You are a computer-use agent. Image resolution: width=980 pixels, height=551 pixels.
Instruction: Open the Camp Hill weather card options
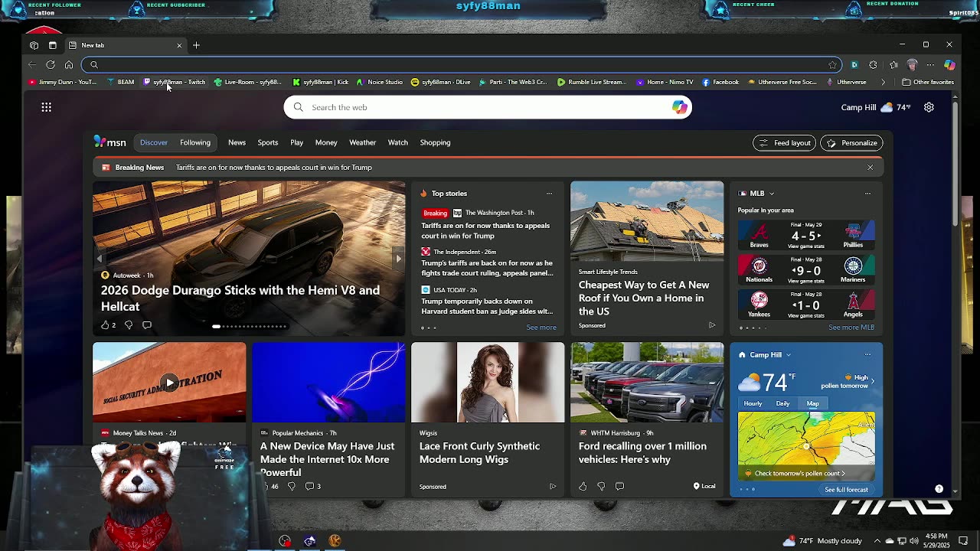(x=867, y=355)
